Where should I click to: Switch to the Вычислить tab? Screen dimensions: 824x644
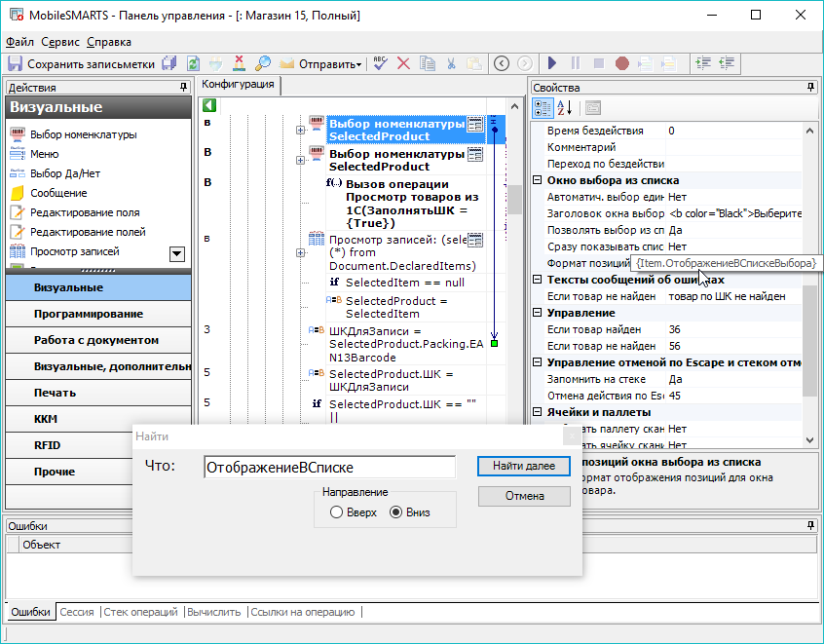click(214, 612)
